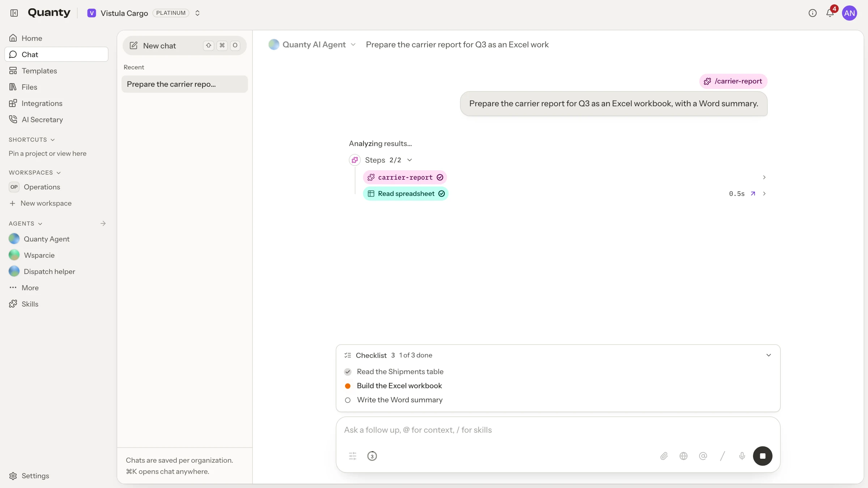Collapse the Steps 2/2 list
Viewport: 868px width, 488px height.
409,160
